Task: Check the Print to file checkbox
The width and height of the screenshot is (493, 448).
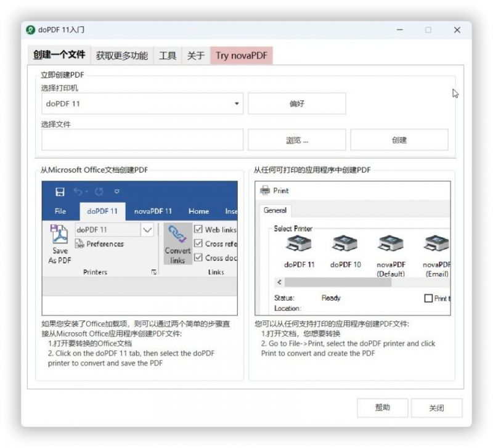Action: tap(428, 298)
